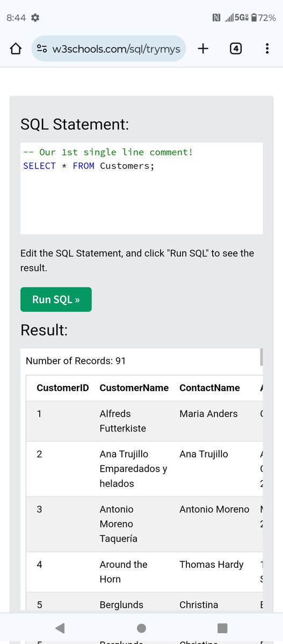Click the Number of Records: 91 text
This screenshot has height=644, width=283.
point(76,361)
